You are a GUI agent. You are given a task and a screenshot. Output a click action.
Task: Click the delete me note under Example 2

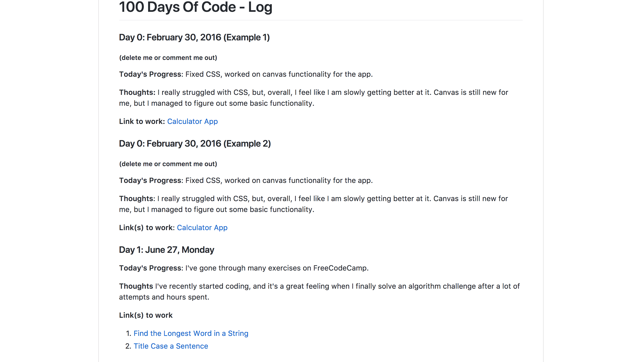coord(168,164)
